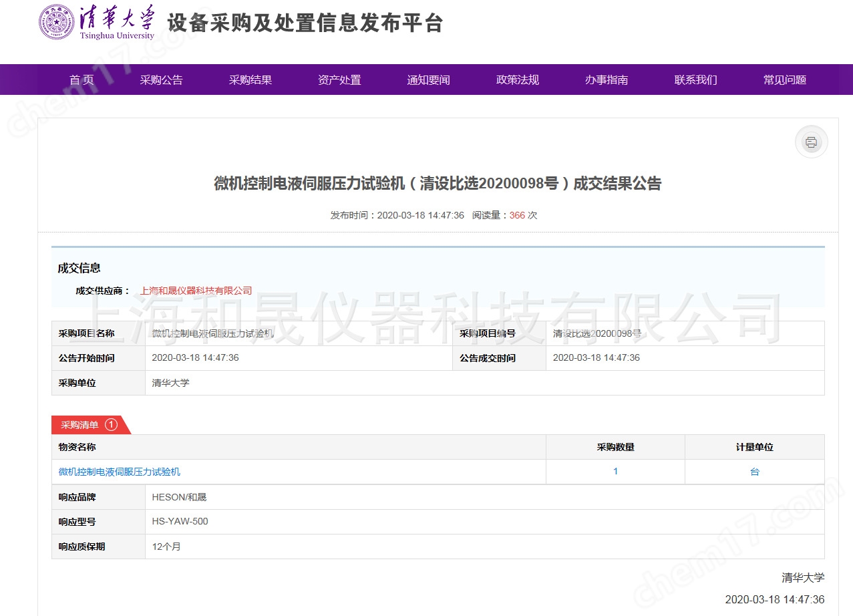The height and width of the screenshot is (616, 853).
Task: Click the platform title 设备采购及处置信息发布平台
Action: (305, 23)
